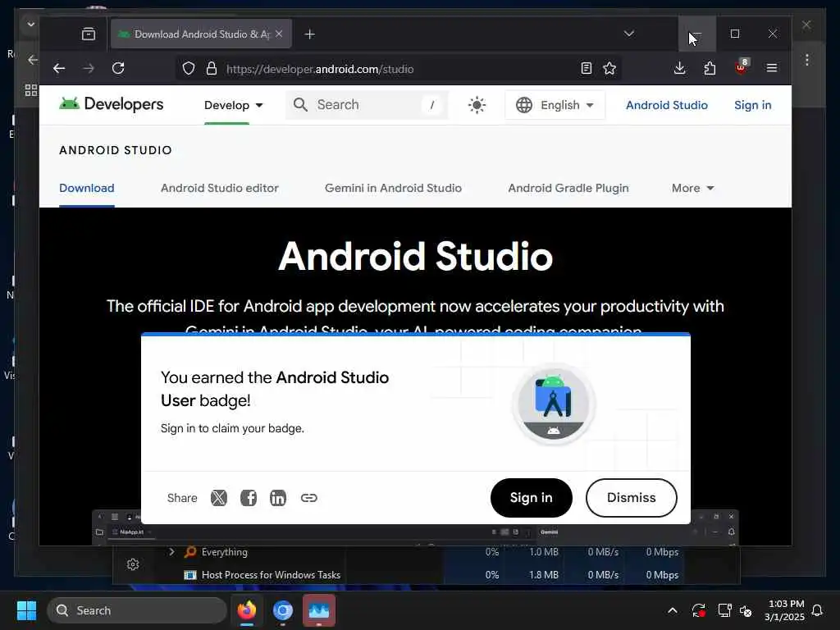Viewport: 840px width, 630px height.
Task: Open background window apps grid icon
Action: (31, 90)
